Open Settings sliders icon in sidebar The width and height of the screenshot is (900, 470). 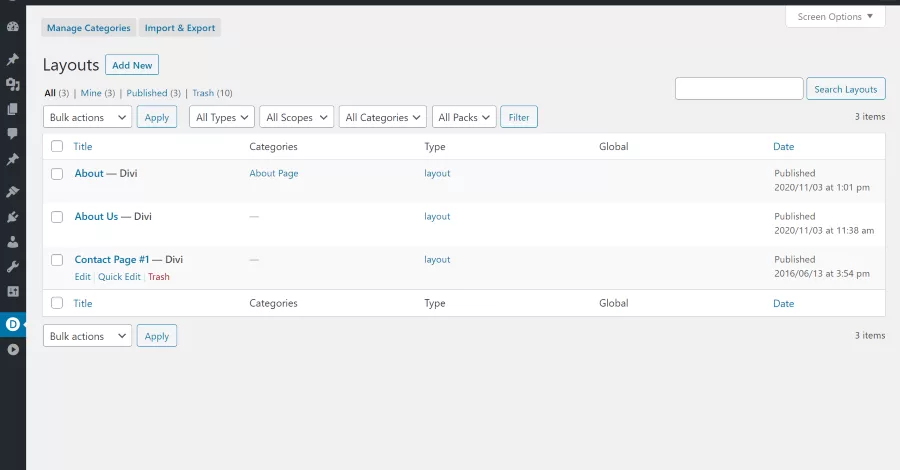coord(13,291)
